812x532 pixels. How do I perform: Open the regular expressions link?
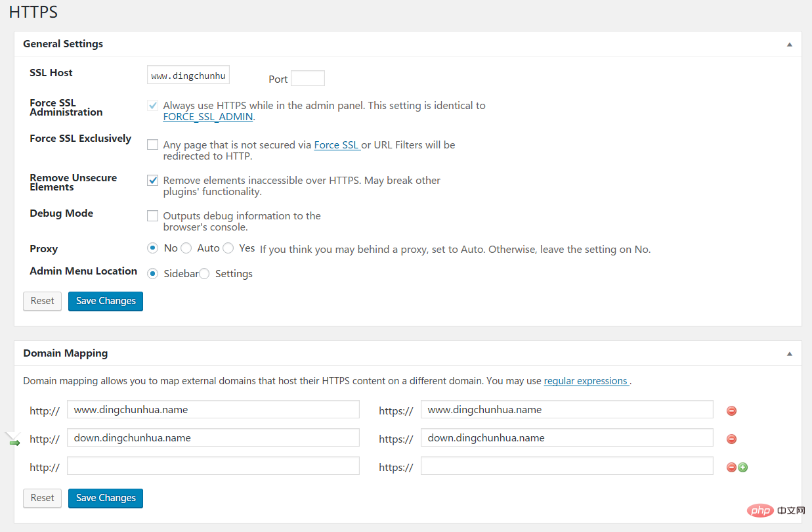coord(586,381)
